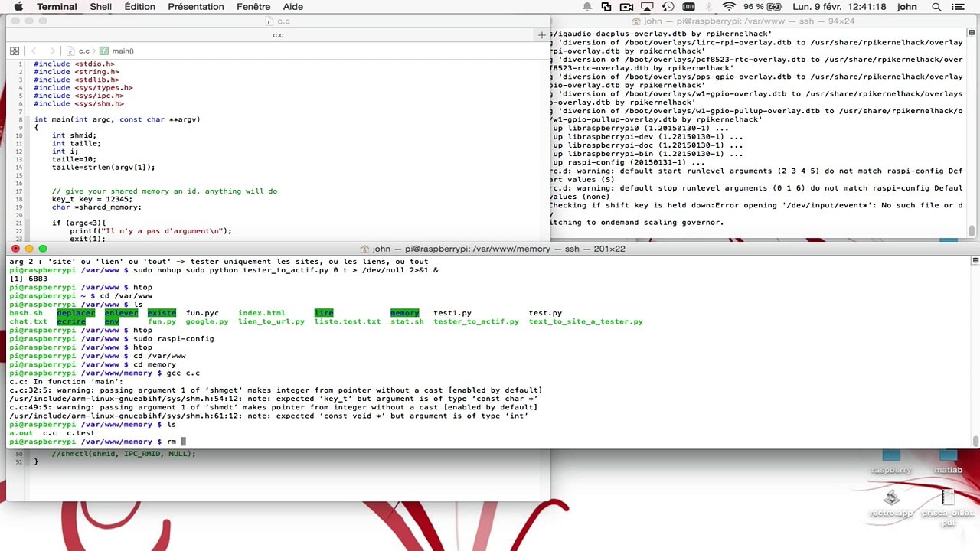Click the home icon in ssh 94×24 title
980x551 pixels.
tap(635, 21)
